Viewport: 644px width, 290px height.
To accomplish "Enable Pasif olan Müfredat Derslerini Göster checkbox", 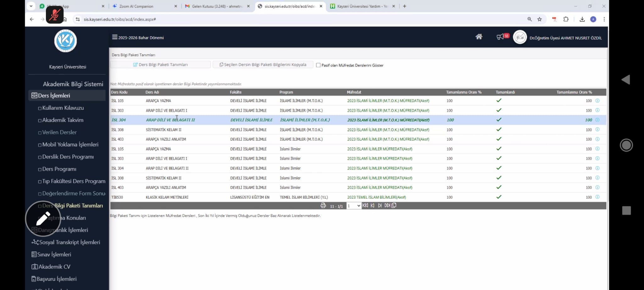I will [318, 65].
